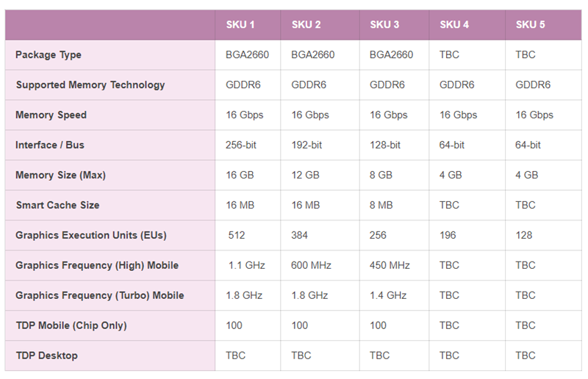Click the Memory Speed row label
Screen dimensions: 588x379
(51, 115)
